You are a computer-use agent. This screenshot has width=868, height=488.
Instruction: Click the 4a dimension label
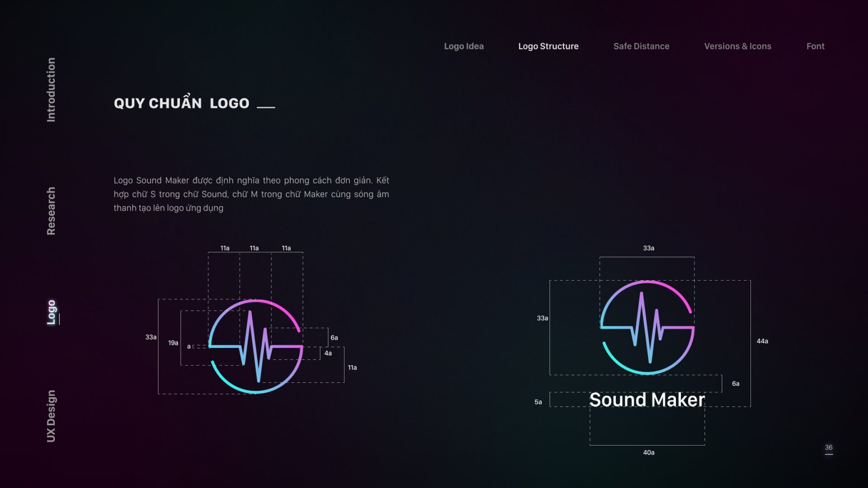point(328,353)
